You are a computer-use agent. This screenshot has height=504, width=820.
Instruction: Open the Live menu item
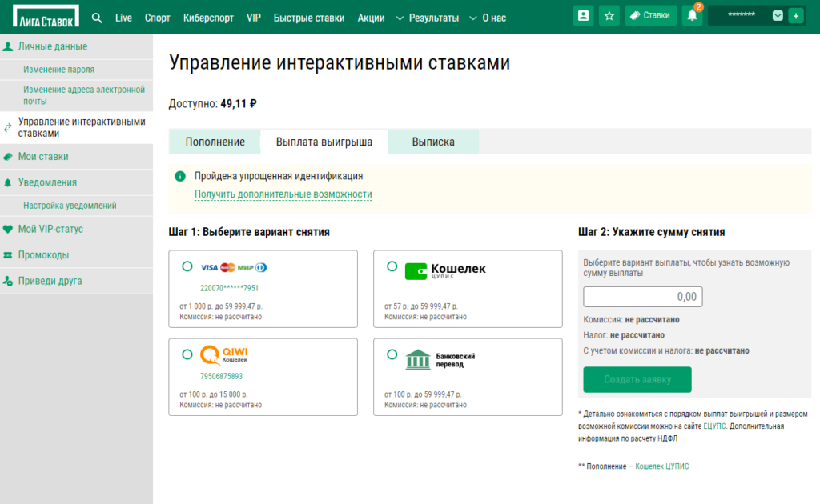123,18
